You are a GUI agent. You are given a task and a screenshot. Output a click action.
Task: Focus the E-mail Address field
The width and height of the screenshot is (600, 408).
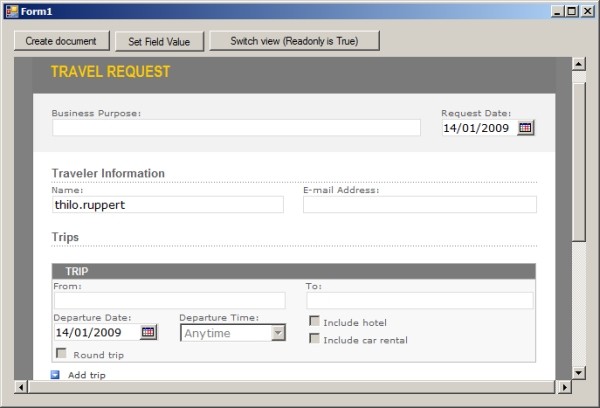point(420,204)
